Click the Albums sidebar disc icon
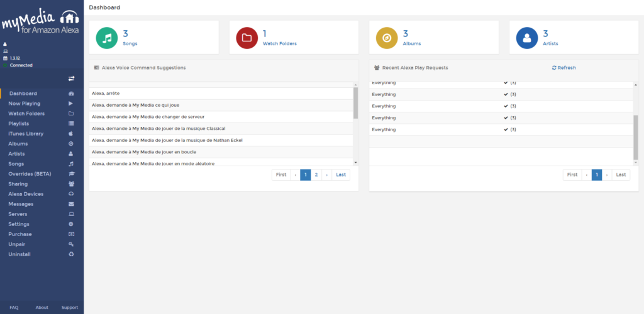This screenshot has width=644, height=314. pyautogui.click(x=70, y=143)
